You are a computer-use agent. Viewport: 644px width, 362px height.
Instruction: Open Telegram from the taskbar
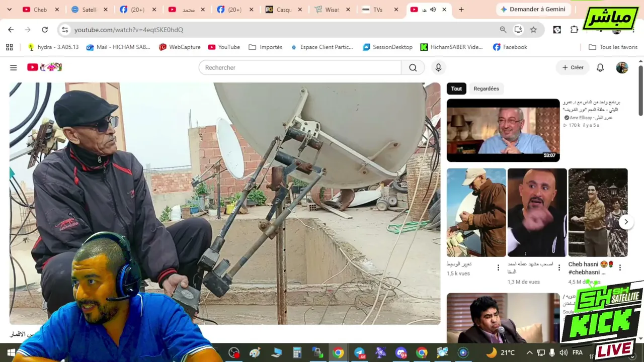coord(359,352)
